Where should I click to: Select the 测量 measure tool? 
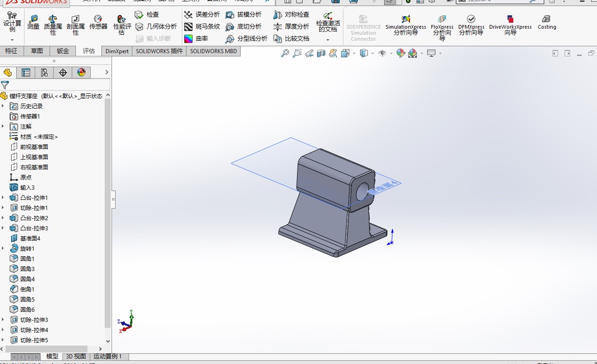[33, 23]
